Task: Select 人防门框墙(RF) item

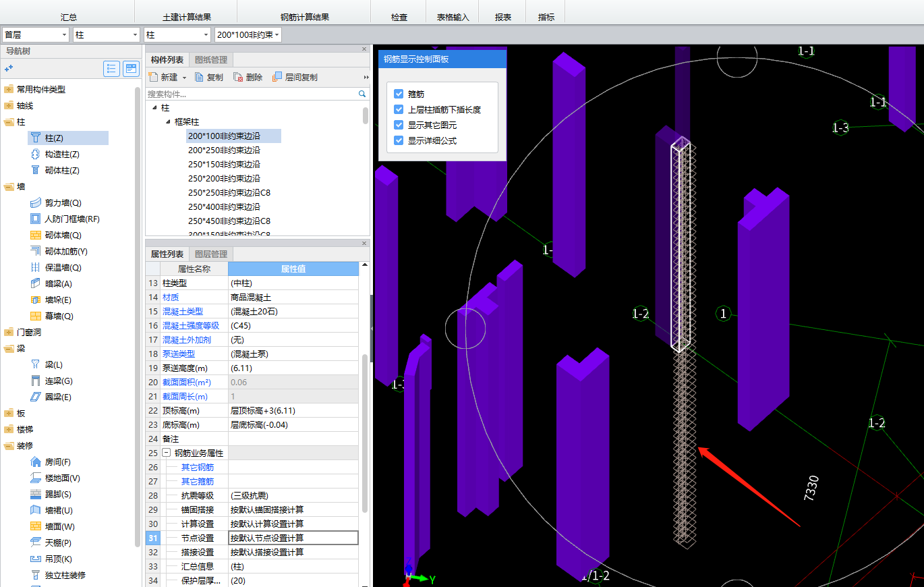Action: 71,219
